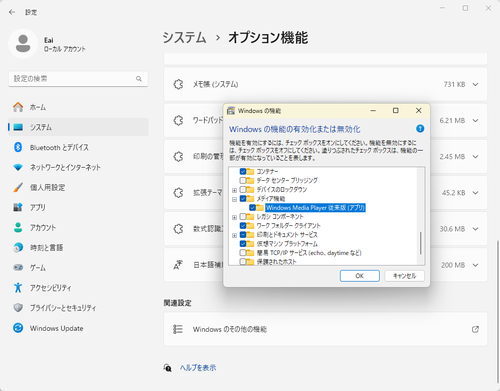This screenshot has height=391, width=500.
Task: Click the language icon beside 日本語 feature
Action: (178, 265)
